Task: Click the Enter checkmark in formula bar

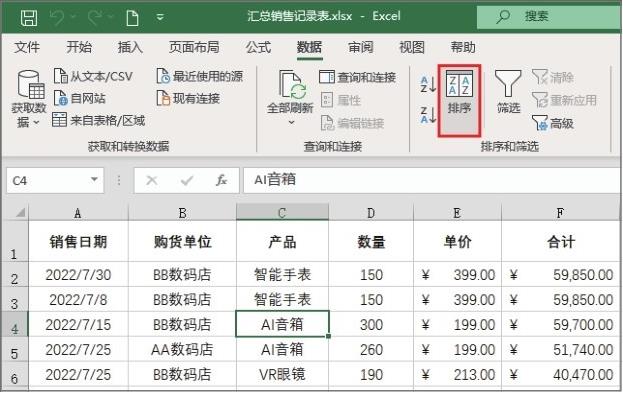Action: pyautogui.click(x=186, y=181)
